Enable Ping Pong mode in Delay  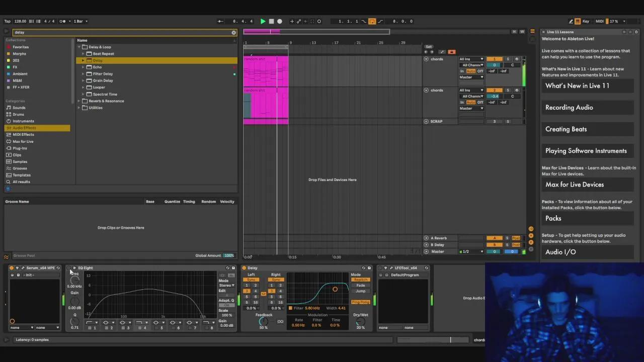tap(361, 302)
